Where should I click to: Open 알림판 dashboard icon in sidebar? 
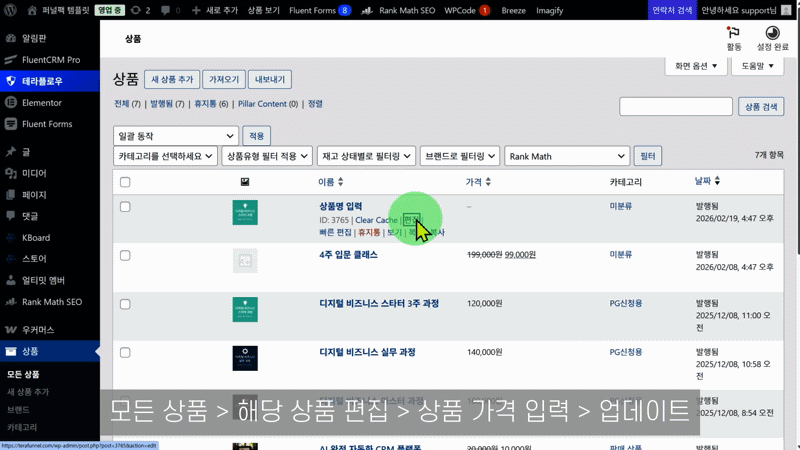click(x=11, y=38)
